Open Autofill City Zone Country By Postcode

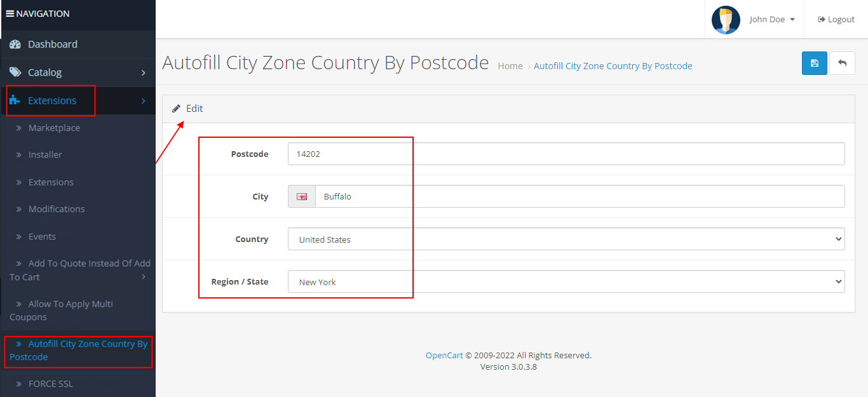(x=78, y=350)
